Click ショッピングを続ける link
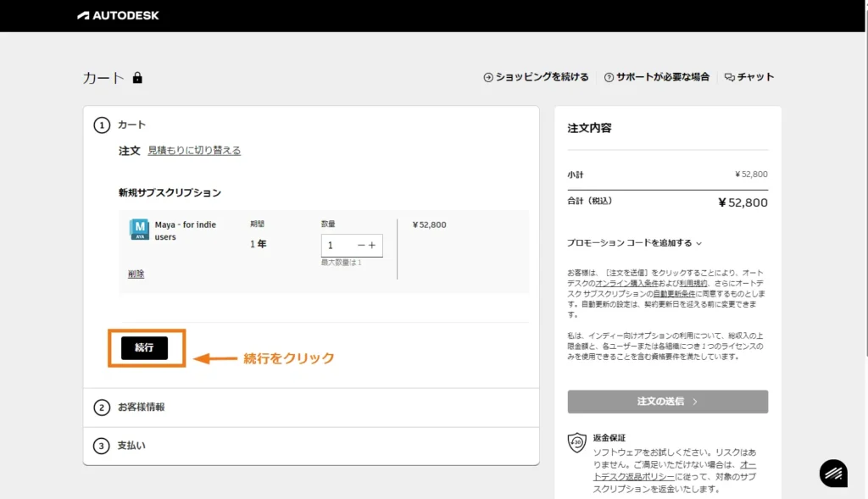 (x=536, y=77)
